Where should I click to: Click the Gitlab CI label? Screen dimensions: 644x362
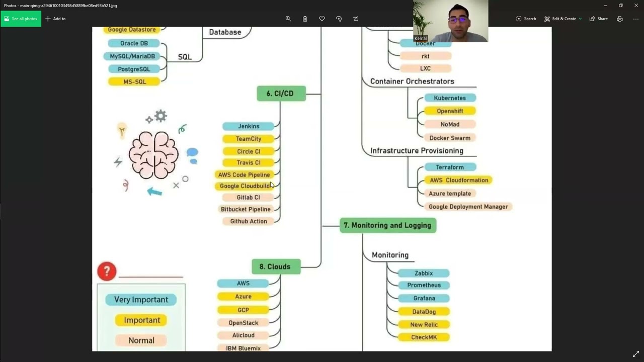[x=249, y=198]
